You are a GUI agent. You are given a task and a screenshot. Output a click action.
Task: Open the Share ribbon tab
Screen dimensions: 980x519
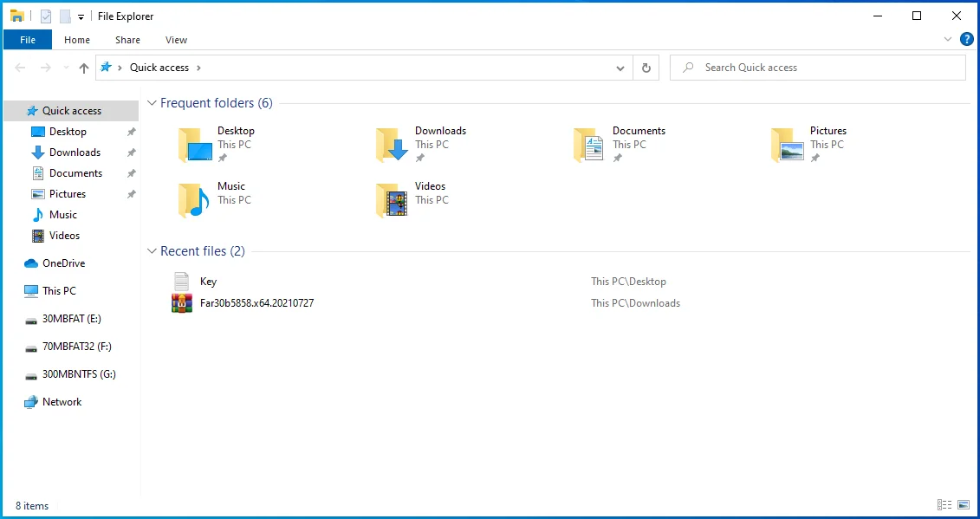point(127,39)
